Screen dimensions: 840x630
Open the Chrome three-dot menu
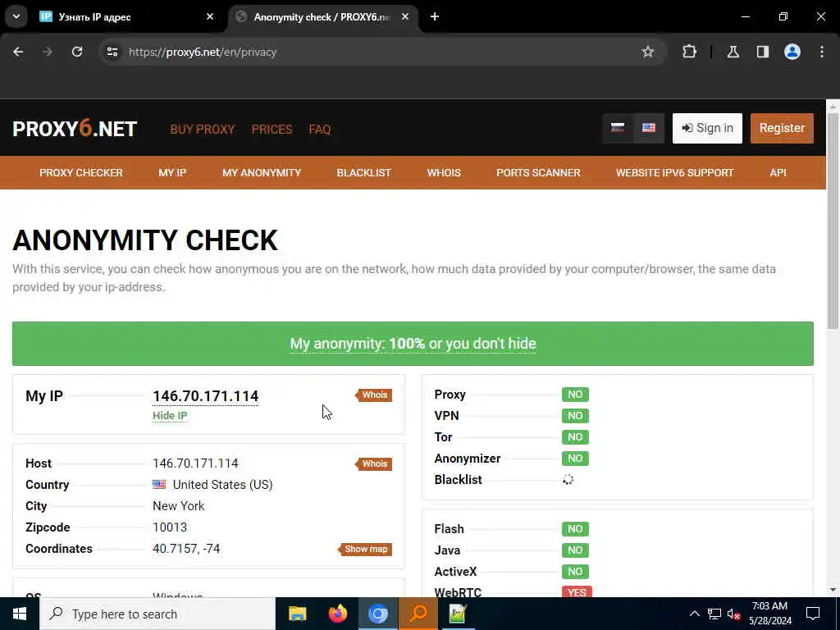pos(822,52)
